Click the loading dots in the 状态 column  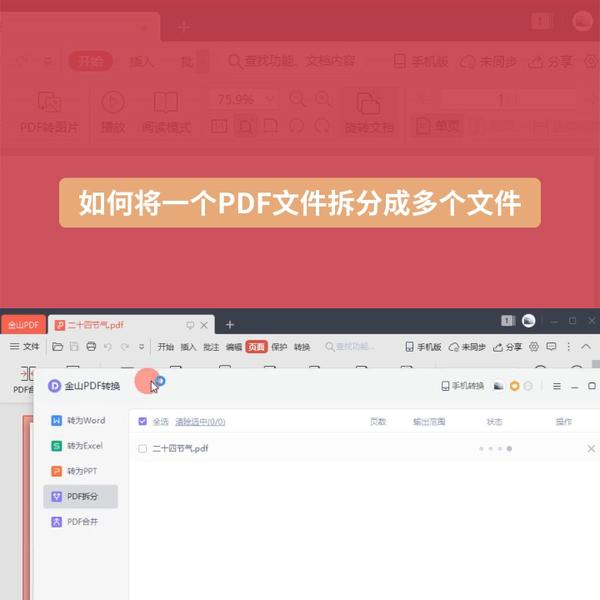pyautogui.click(x=496, y=448)
